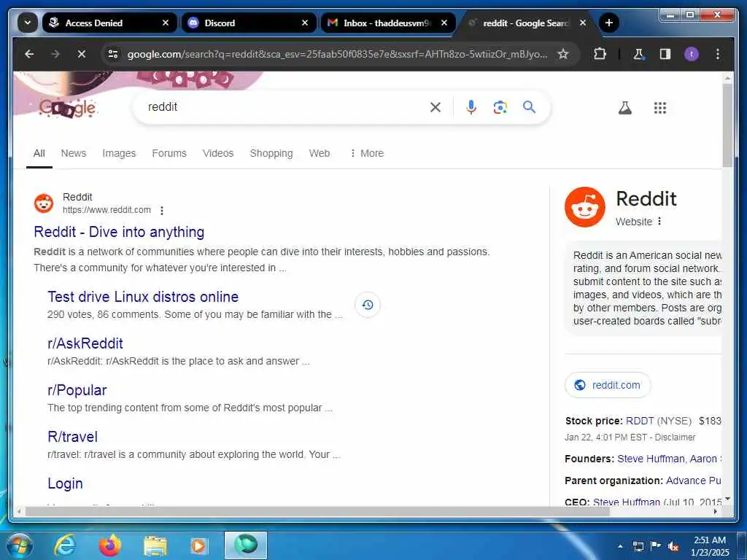
Task: Click the taskbar clock showing 2:51 AM
Action: pyautogui.click(x=710, y=546)
